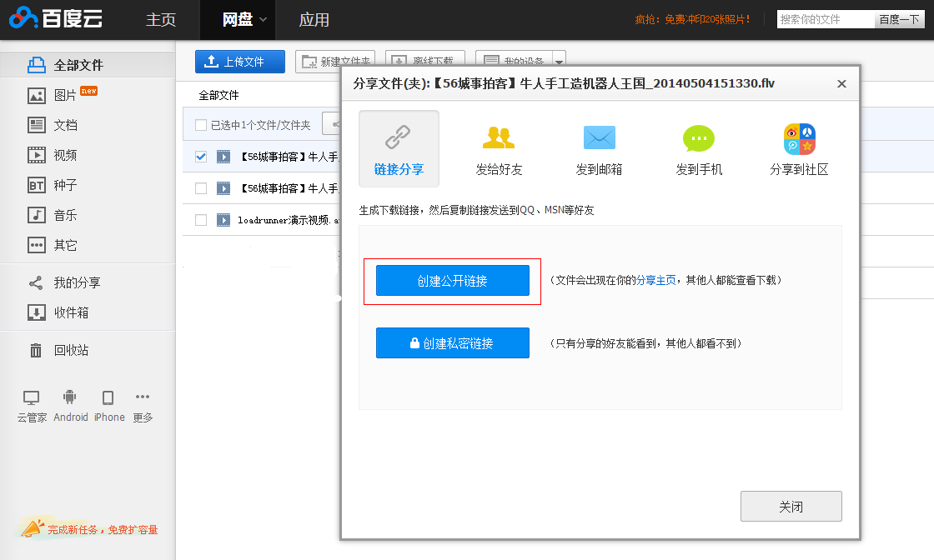The image size is (934, 560).
Task: Open 回收站 recycle bin in sidebar
Action: [71, 350]
